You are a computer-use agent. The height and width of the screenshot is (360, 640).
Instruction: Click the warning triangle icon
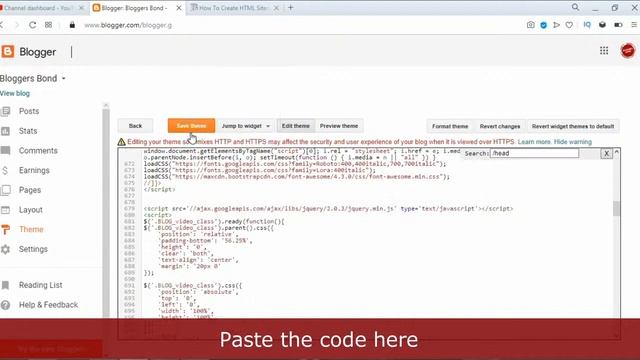[121, 142]
